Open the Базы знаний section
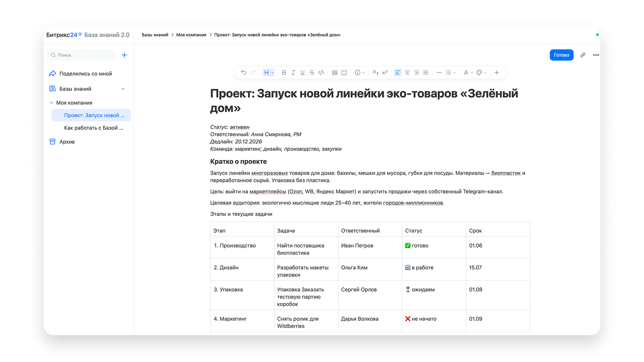Screen dimensions: 644x362 [75, 89]
